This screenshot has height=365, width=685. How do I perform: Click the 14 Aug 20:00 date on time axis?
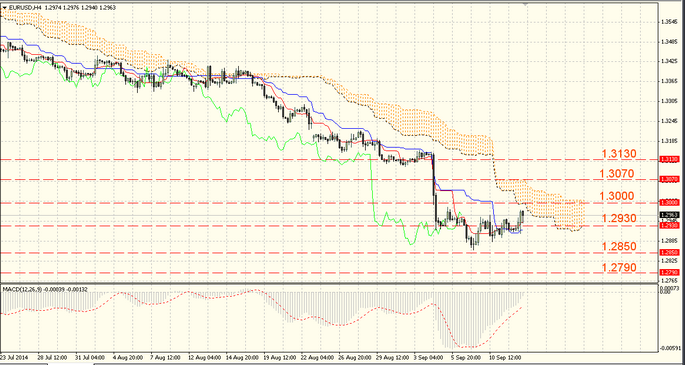pos(241,356)
